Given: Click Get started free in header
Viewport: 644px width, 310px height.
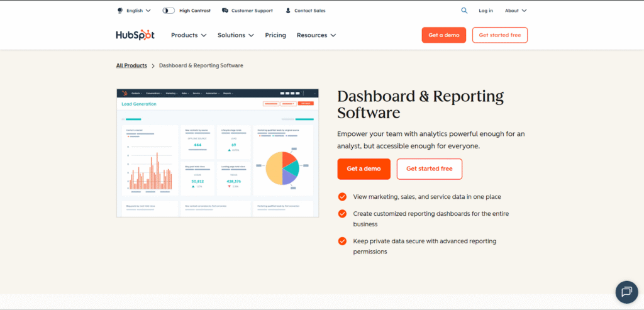Looking at the screenshot, I should coord(500,35).
